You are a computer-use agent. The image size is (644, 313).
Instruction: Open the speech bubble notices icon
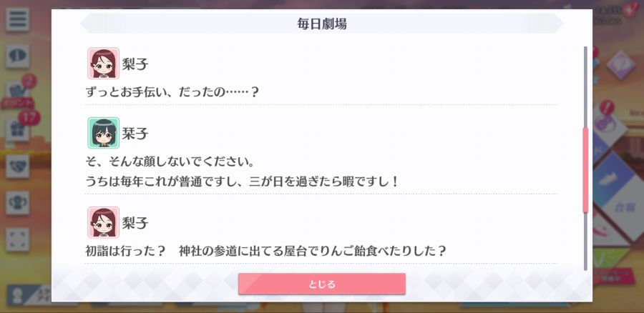point(17,56)
